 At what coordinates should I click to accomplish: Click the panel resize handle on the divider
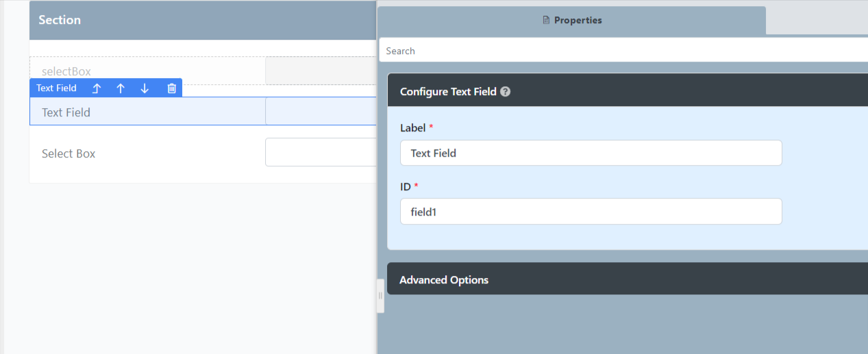click(x=380, y=296)
